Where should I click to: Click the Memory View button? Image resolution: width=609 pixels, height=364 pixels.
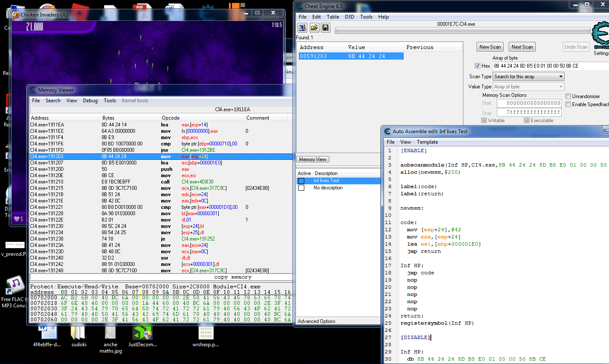tap(313, 159)
